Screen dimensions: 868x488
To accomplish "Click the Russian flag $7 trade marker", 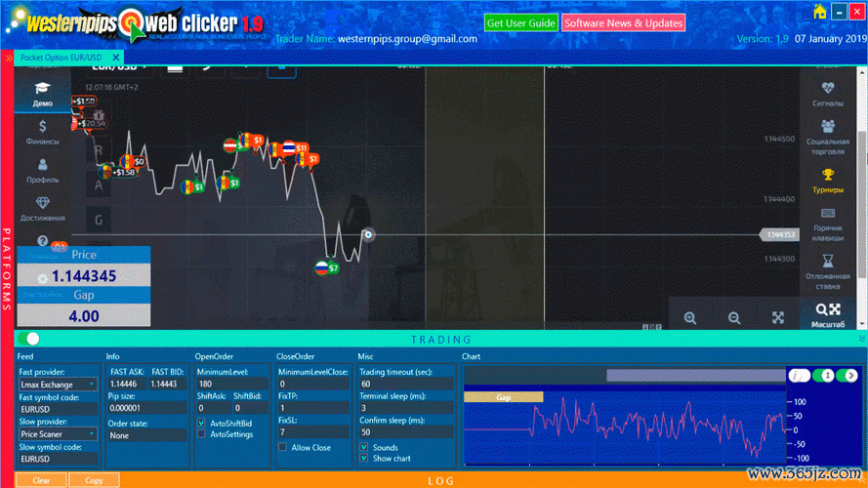I will [x=327, y=268].
